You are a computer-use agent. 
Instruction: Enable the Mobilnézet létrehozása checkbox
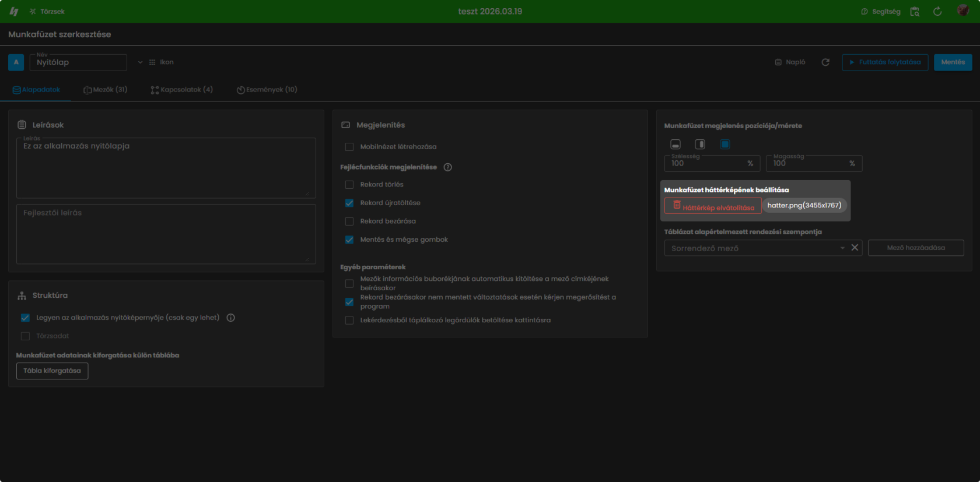(x=349, y=147)
